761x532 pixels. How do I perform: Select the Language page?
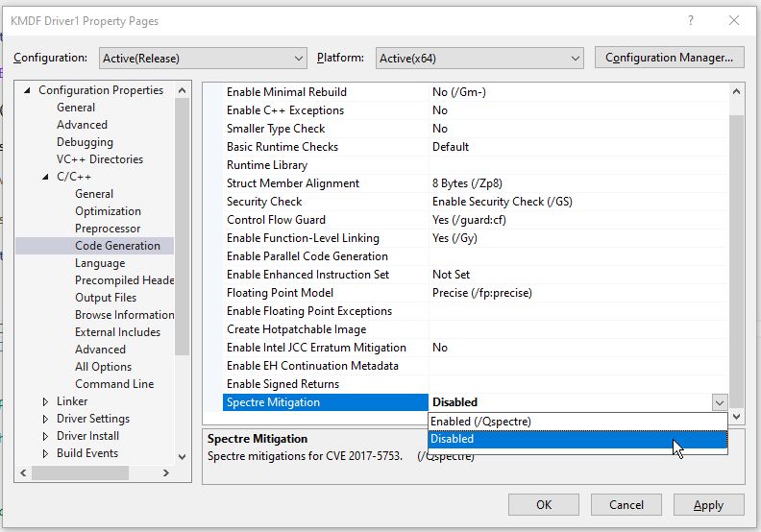pyautogui.click(x=100, y=263)
